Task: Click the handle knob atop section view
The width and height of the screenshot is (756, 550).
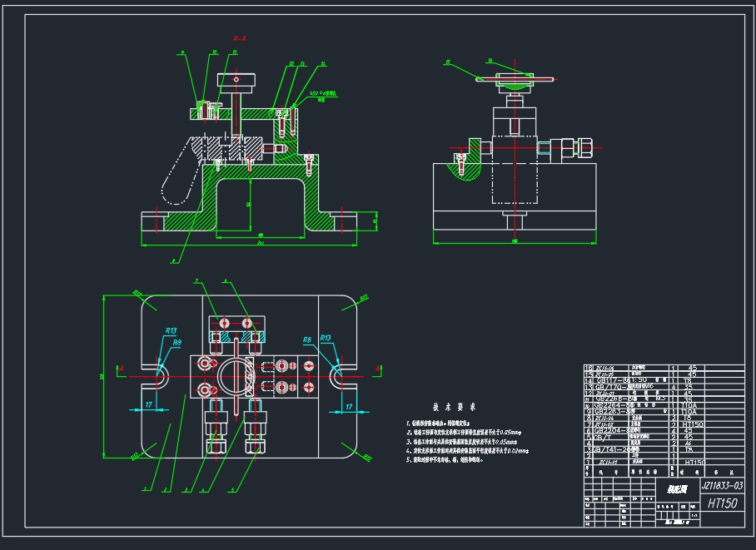Action: [x=237, y=80]
